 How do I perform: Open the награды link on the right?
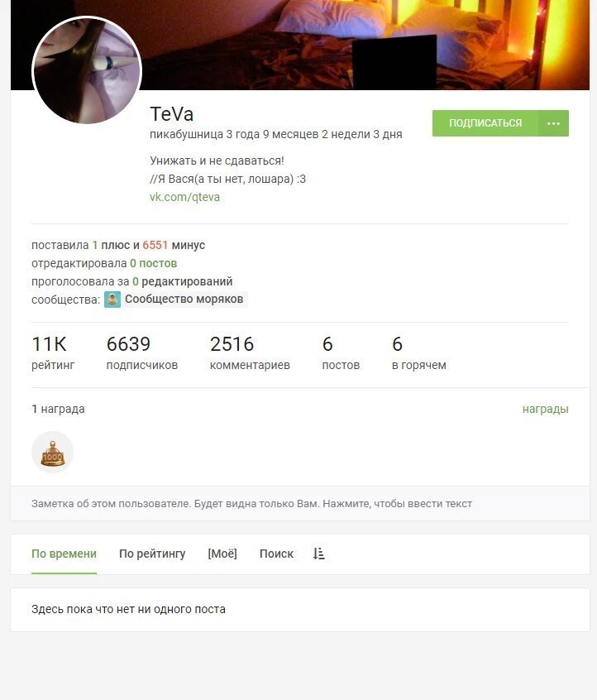click(x=545, y=409)
